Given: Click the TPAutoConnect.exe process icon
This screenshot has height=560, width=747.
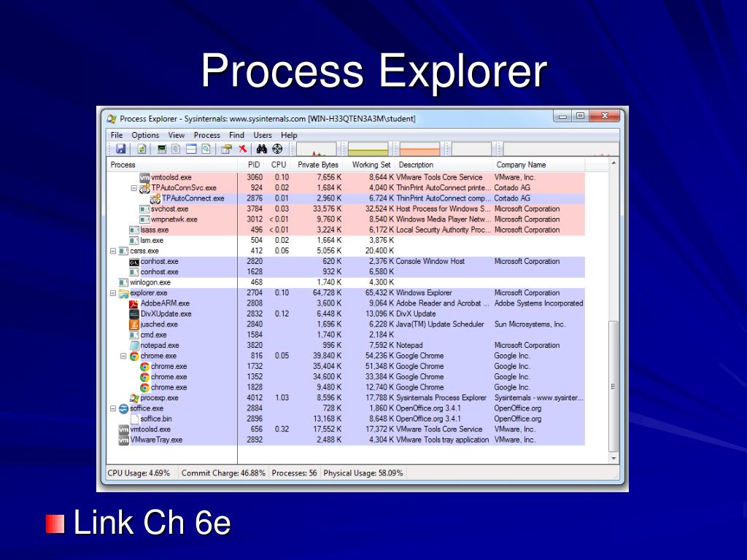Looking at the screenshot, I should click(155, 198).
